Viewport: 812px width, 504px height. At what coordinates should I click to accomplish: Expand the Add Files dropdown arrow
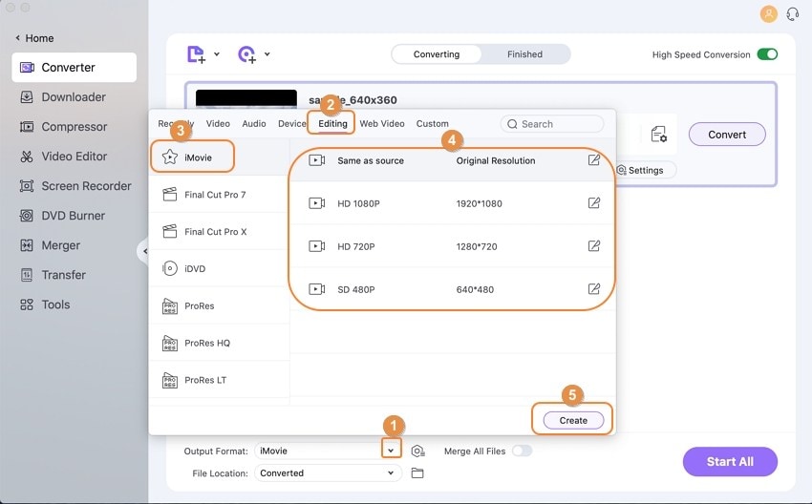217,53
